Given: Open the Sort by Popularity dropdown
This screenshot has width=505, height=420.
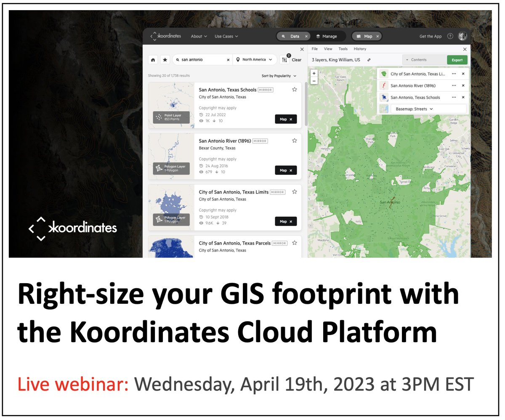Looking at the screenshot, I should 279,76.
